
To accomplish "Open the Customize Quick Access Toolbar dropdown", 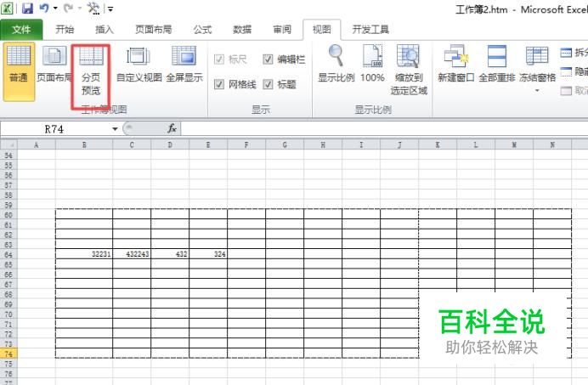I will 110,9.
